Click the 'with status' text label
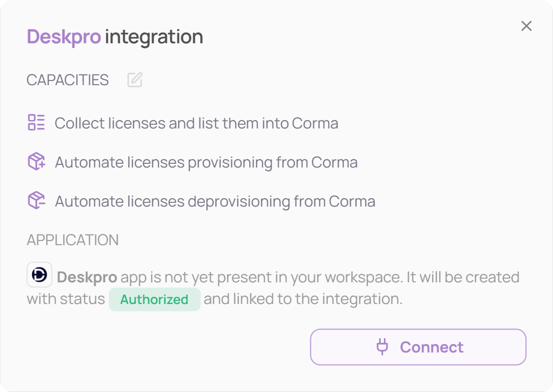 pyautogui.click(x=66, y=299)
